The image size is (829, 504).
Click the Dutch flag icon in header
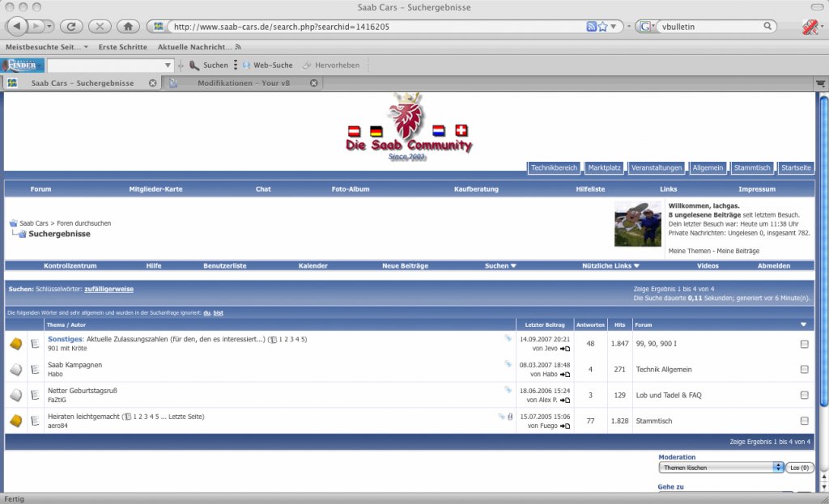click(x=438, y=130)
